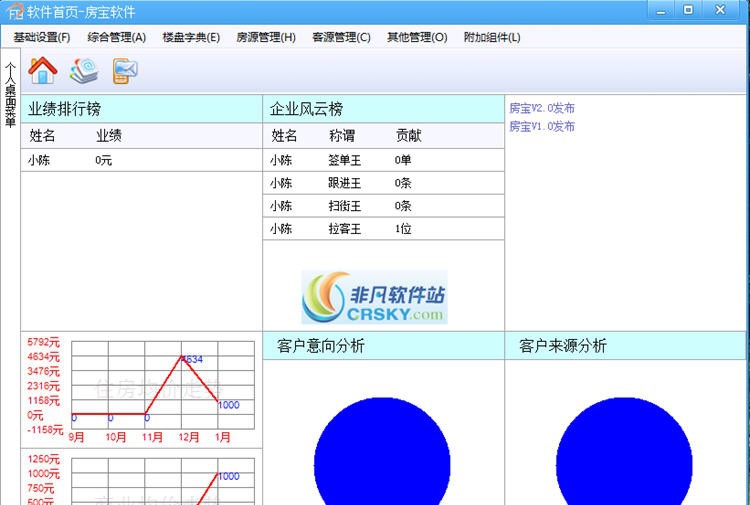Open the 基础设置(F) menu
The width and height of the screenshot is (750, 505).
[x=42, y=37]
